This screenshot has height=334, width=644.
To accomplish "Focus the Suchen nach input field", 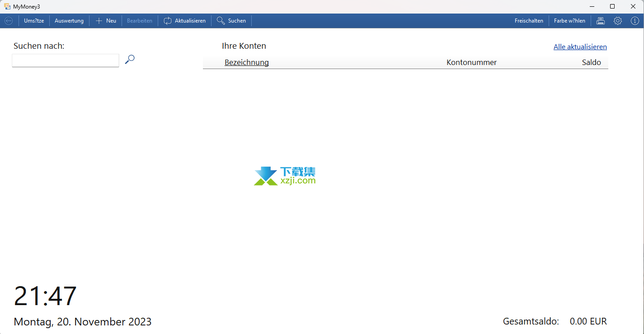I will [x=66, y=60].
